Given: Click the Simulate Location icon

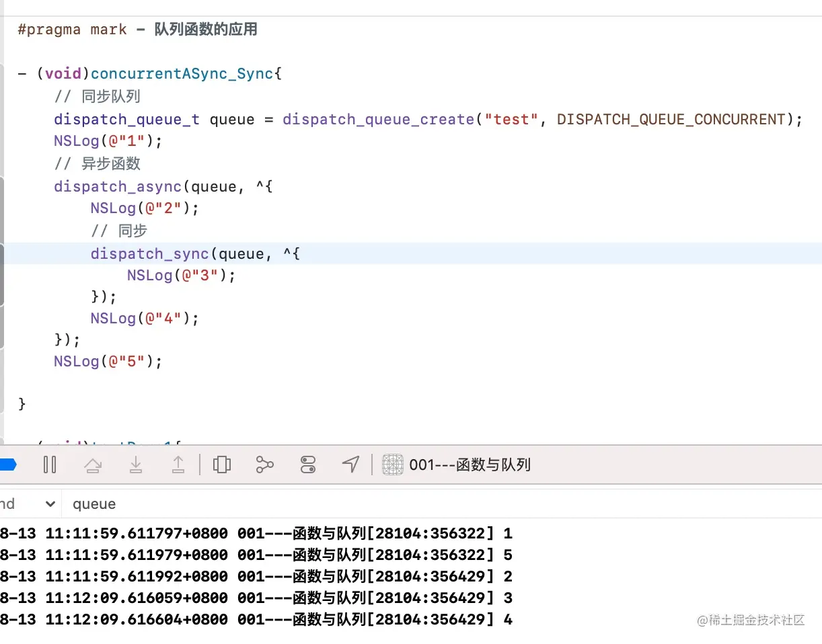Looking at the screenshot, I should (350, 464).
